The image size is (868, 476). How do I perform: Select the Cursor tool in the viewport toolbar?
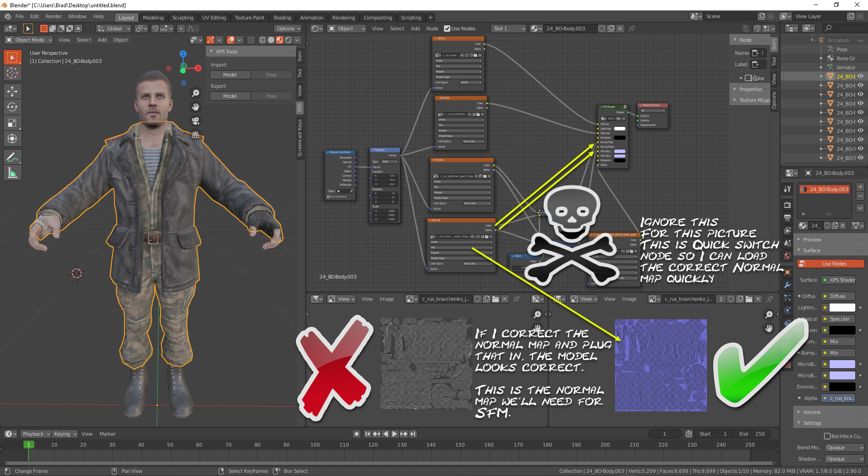pyautogui.click(x=13, y=73)
